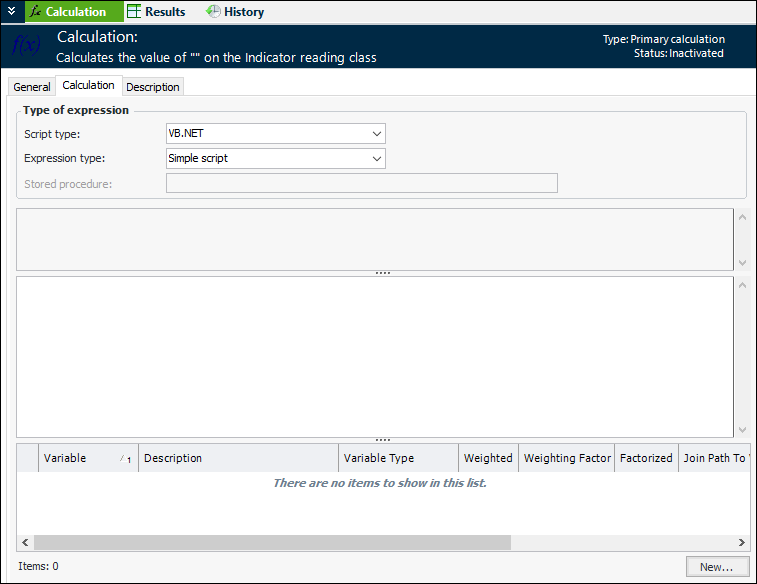Click the Factorized column header
Image resolution: width=757 pixels, height=584 pixels.
click(x=646, y=458)
